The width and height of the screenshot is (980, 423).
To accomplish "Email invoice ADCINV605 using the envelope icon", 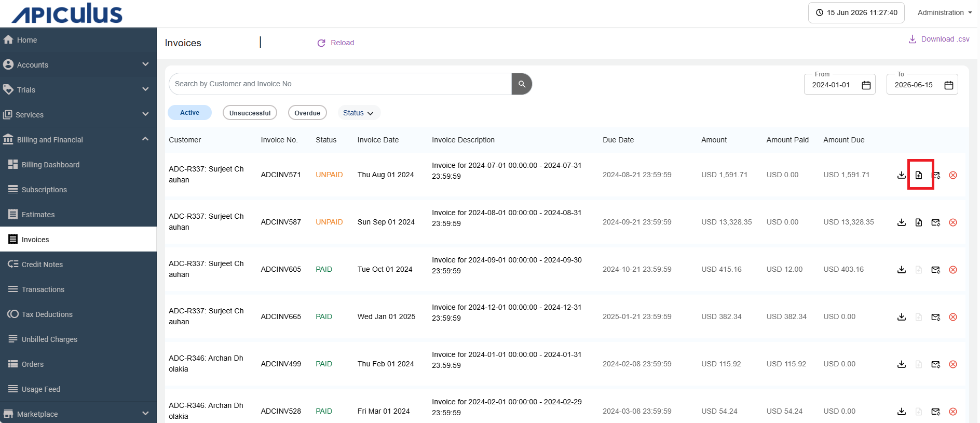I will [936, 270].
